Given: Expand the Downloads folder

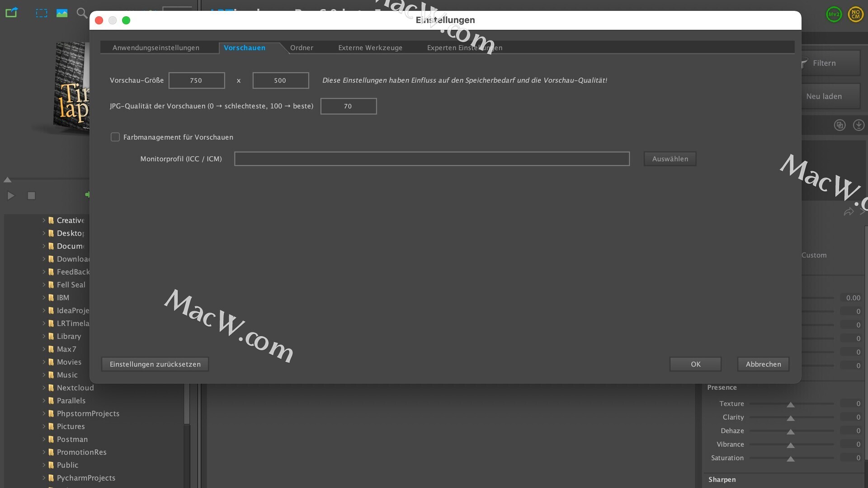Looking at the screenshot, I should (x=44, y=259).
